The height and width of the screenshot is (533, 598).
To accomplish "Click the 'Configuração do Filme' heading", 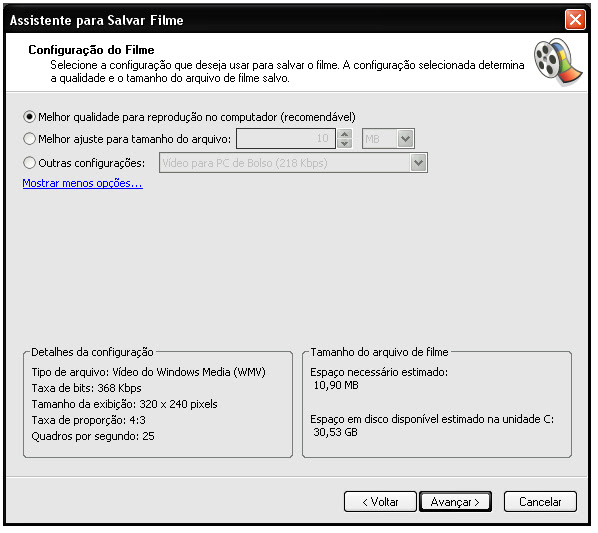I will click(x=92, y=50).
